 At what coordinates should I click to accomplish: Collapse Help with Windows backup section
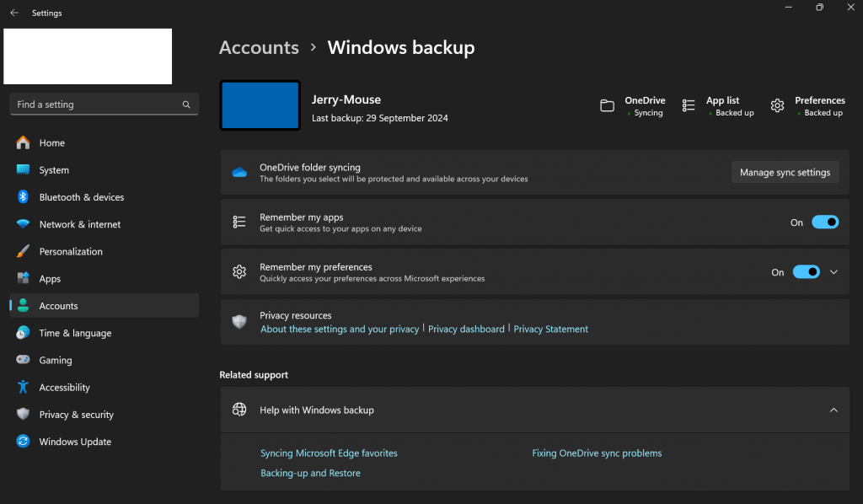tap(834, 410)
